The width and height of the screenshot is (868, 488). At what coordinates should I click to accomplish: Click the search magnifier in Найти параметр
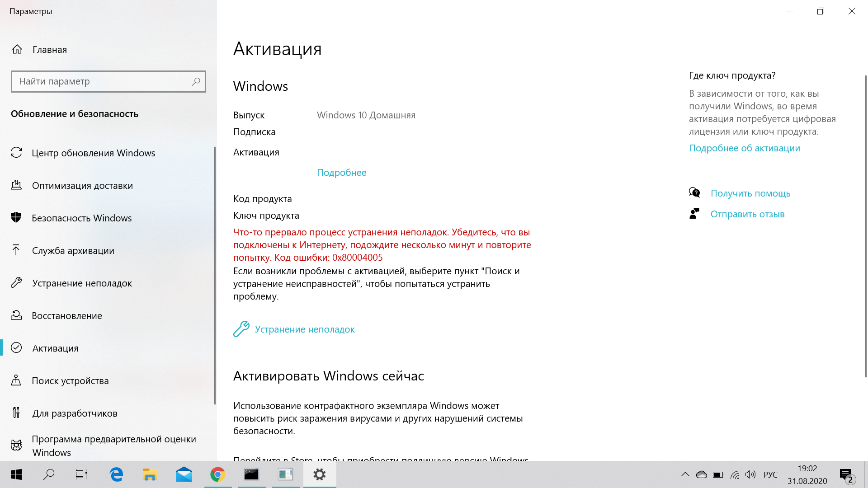tap(196, 81)
